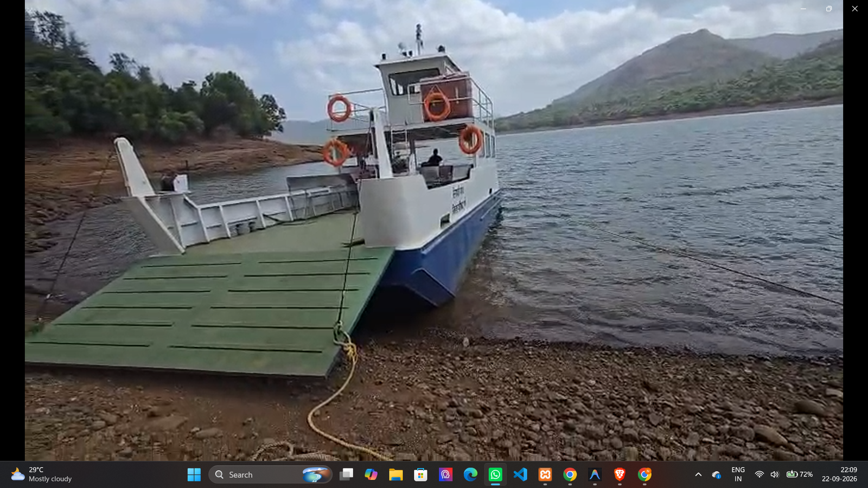
Task: Open Task View from the taskbar
Action: pyautogui.click(x=346, y=474)
